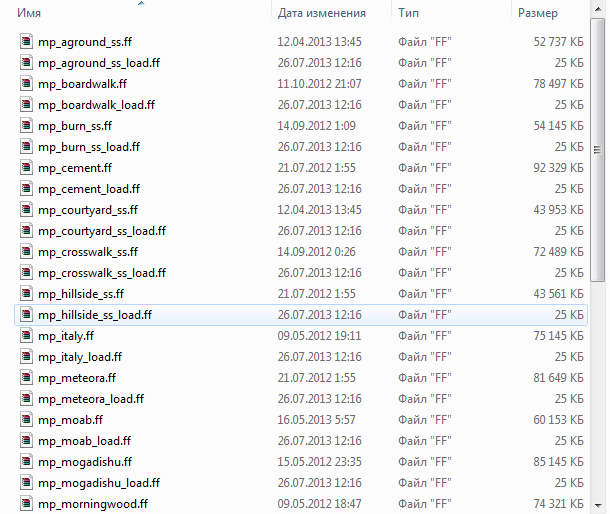
Task: Click the file icon of mp_aground_ss.ff
Action: (x=27, y=42)
